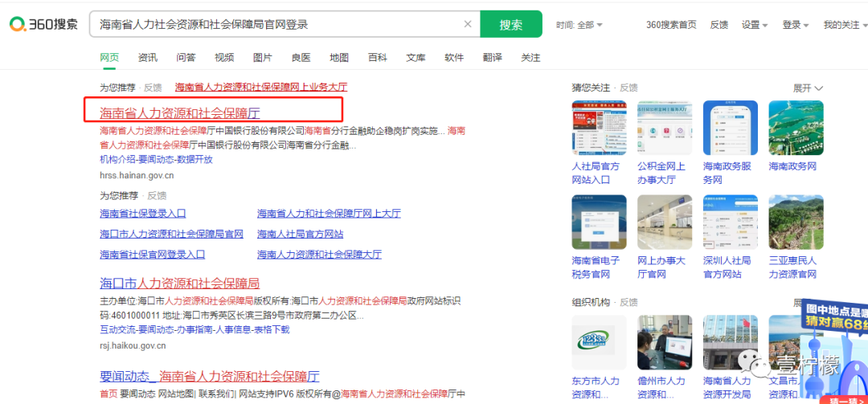Click the 360搜索 logo
Image resolution: width=868 pixels, height=404 pixels.
pyautogui.click(x=43, y=24)
